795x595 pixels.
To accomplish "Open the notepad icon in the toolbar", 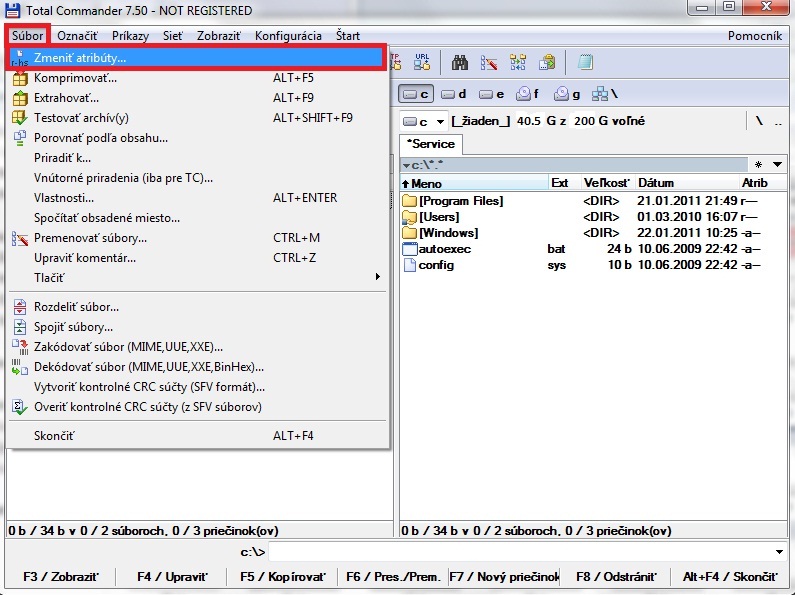I will pyautogui.click(x=585, y=63).
